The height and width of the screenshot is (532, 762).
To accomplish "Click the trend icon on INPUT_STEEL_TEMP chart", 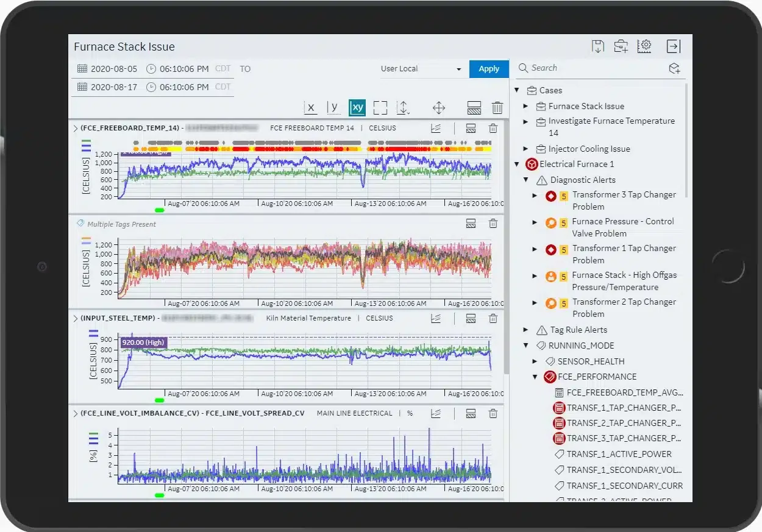I will pyautogui.click(x=436, y=318).
